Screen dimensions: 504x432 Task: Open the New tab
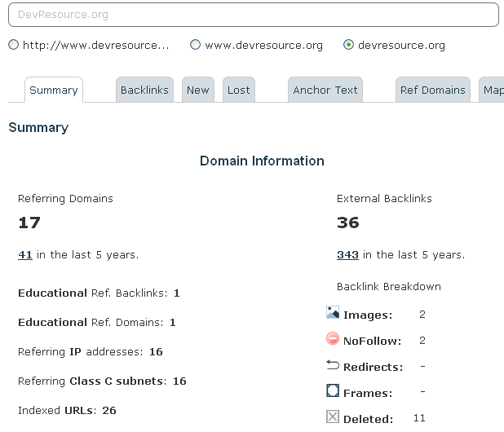click(198, 90)
